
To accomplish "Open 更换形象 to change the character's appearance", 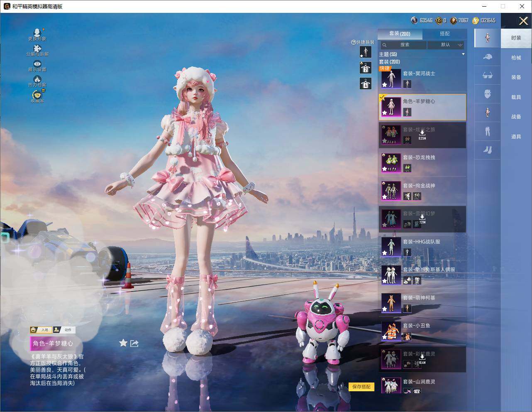I will click(x=37, y=34).
